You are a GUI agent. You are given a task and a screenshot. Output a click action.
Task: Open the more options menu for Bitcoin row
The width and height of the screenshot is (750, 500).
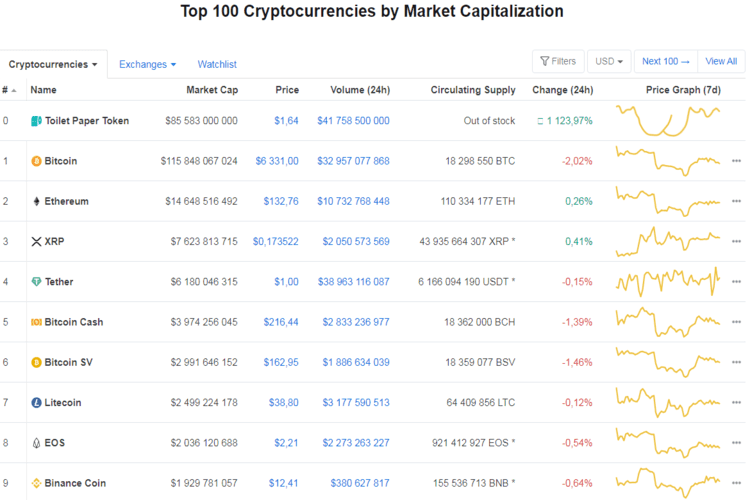[736, 161]
